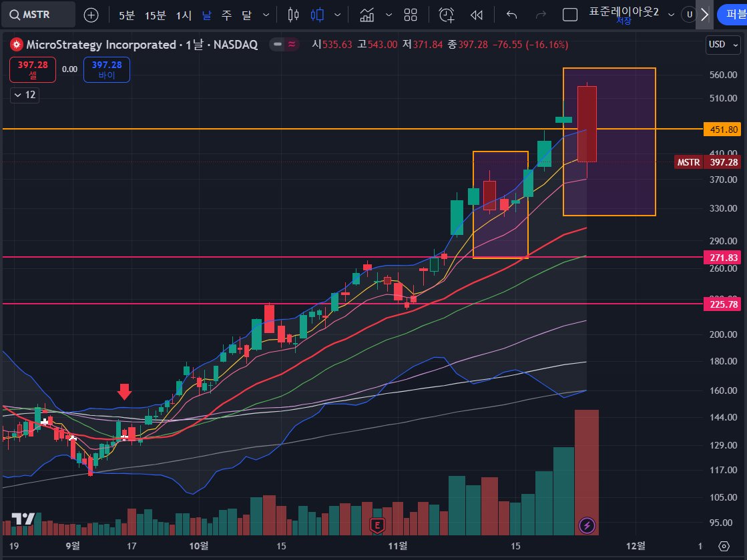The height and width of the screenshot is (560, 747).
Task: Click the purple lightning event icon
Action: [587, 526]
